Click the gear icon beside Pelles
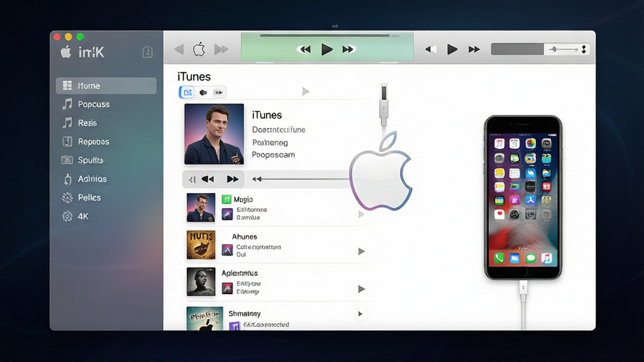The height and width of the screenshot is (362, 644). 67,198
